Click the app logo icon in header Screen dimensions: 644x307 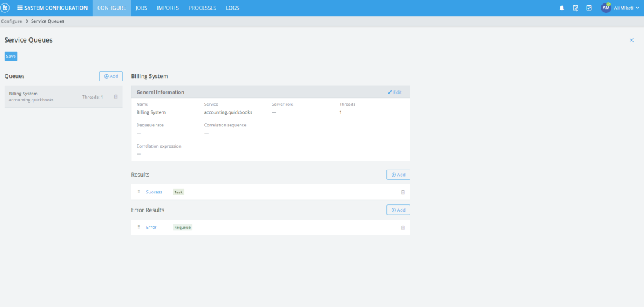[x=5, y=8]
